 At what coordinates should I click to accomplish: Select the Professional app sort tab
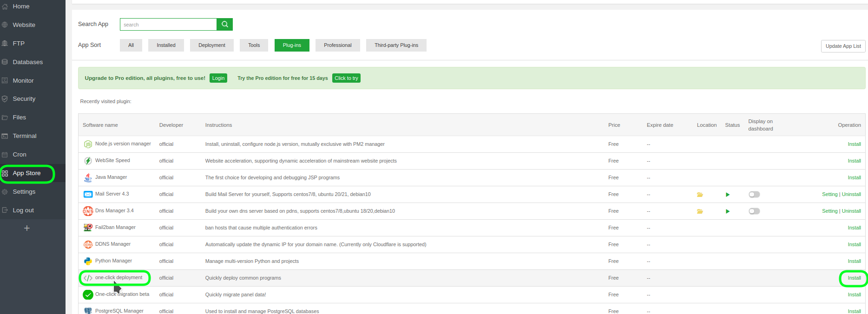338,45
